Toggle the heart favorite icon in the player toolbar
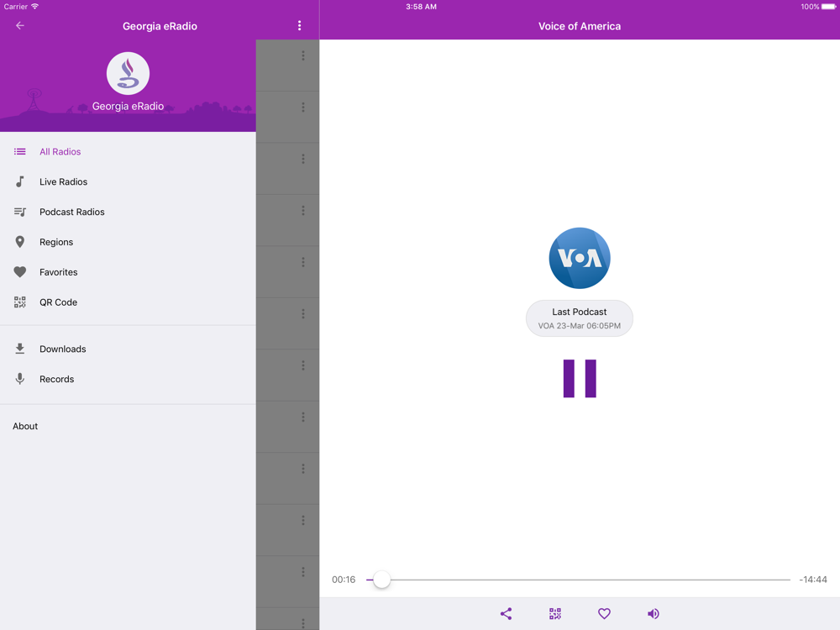 (x=604, y=614)
